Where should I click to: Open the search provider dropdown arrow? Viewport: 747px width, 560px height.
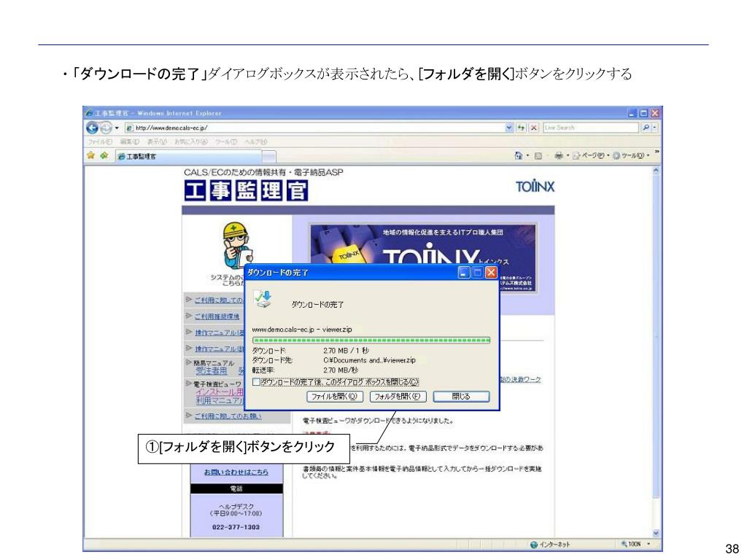pyautogui.click(x=654, y=128)
